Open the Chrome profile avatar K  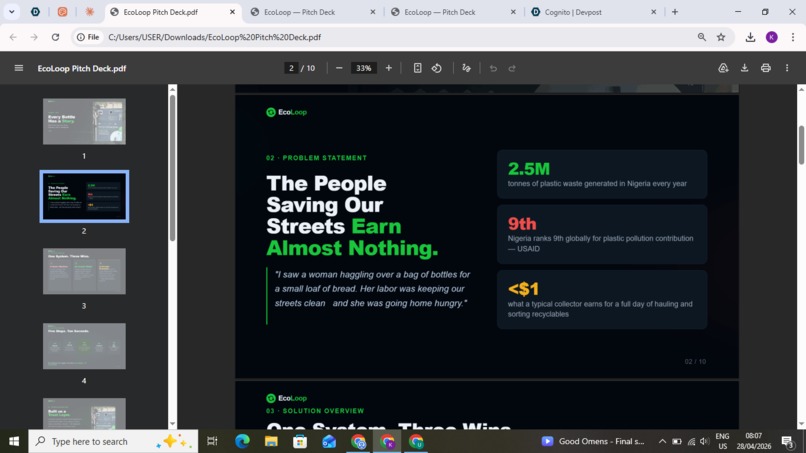(772, 37)
